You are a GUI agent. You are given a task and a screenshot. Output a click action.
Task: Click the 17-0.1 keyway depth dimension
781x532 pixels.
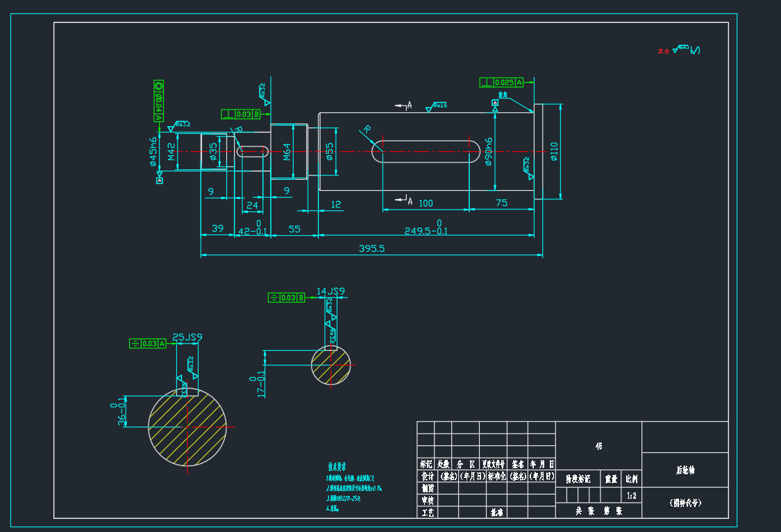pos(257,384)
